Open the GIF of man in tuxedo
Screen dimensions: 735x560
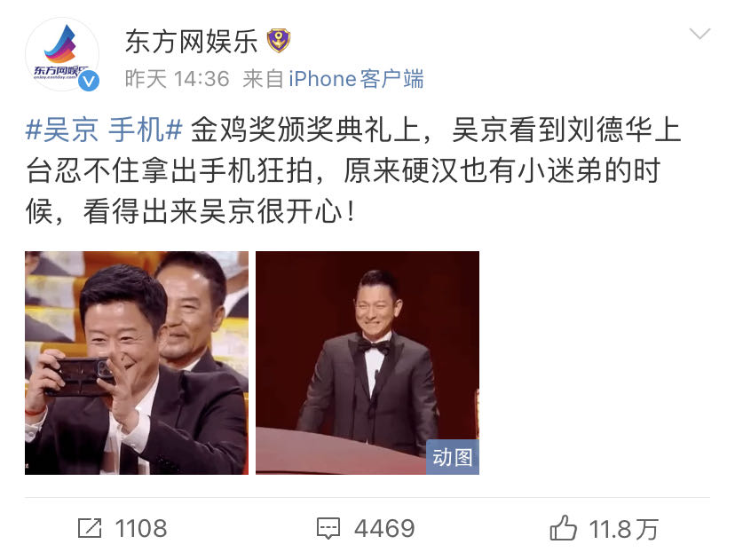[x=367, y=363]
